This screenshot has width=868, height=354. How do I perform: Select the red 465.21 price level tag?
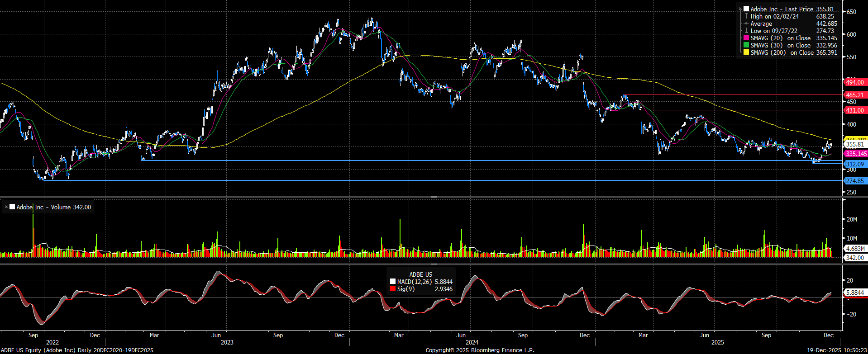(x=855, y=95)
